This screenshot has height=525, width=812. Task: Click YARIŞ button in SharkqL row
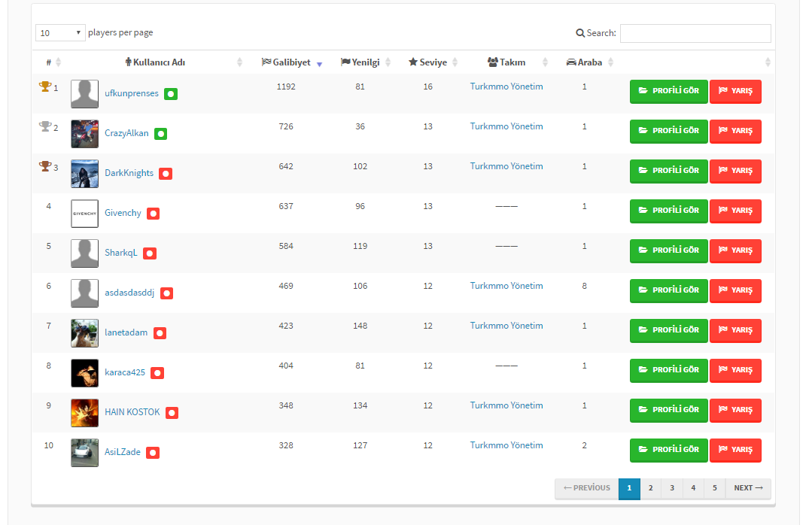point(735,250)
